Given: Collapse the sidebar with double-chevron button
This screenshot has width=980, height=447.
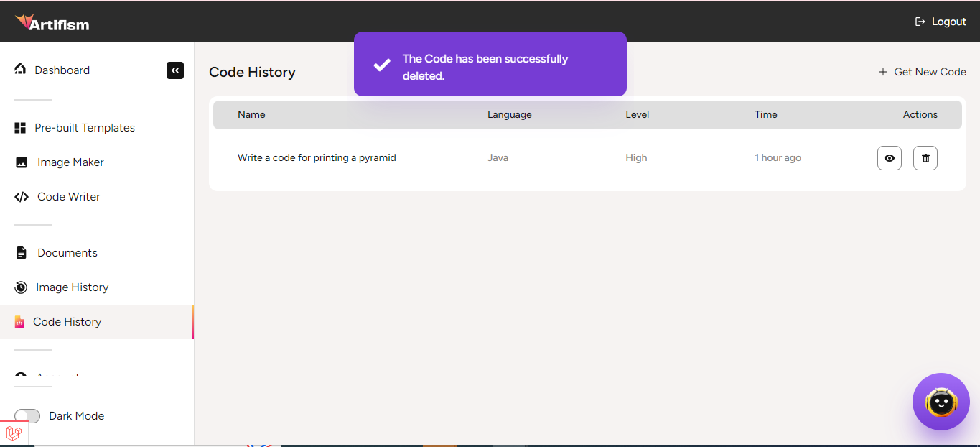Looking at the screenshot, I should coord(175,70).
